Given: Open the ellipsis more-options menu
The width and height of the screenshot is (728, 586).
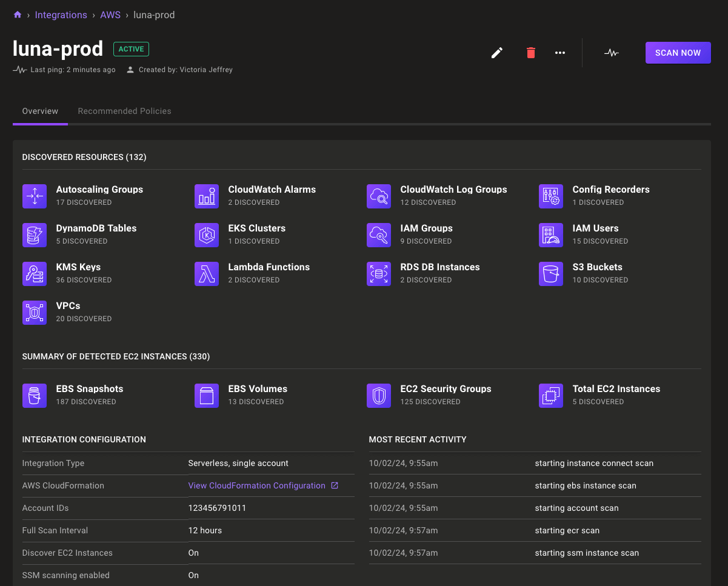Looking at the screenshot, I should pos(559,53).
